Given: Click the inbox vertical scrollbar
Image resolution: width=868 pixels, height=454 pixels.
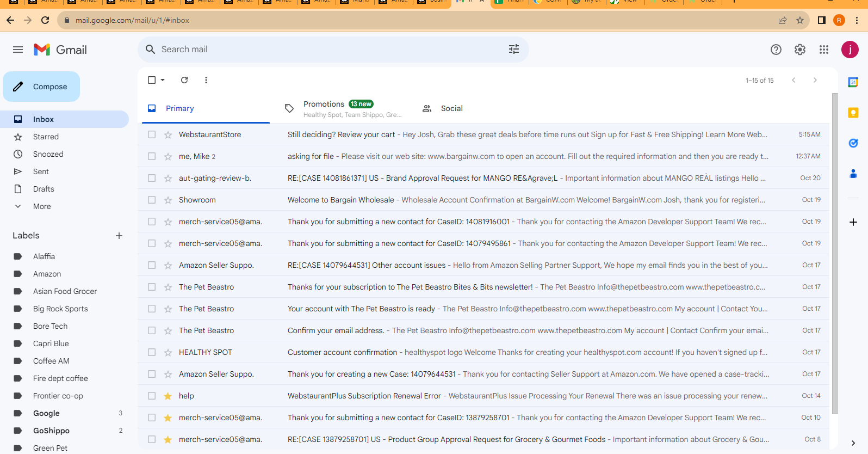Looking at the screenshot, I should point(835,253).
